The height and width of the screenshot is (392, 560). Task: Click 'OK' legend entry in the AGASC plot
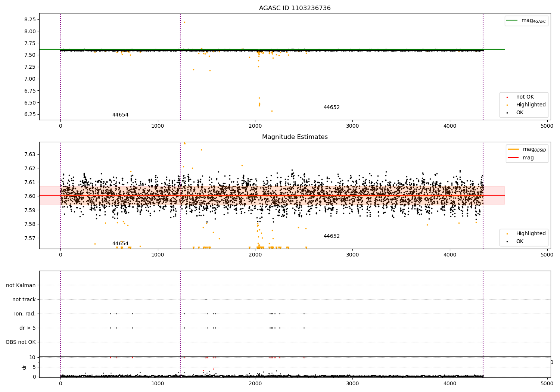pyautogui.click(x=515, y=113)
